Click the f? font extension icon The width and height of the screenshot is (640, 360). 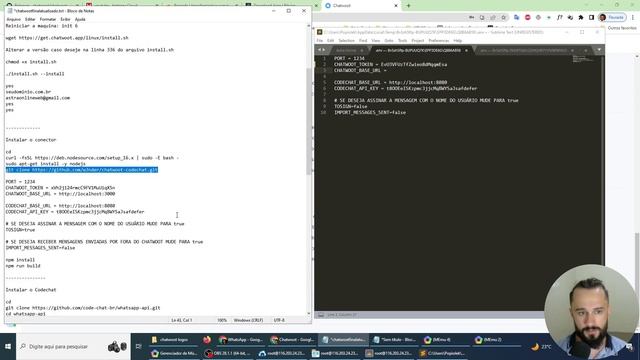point(560,18)
